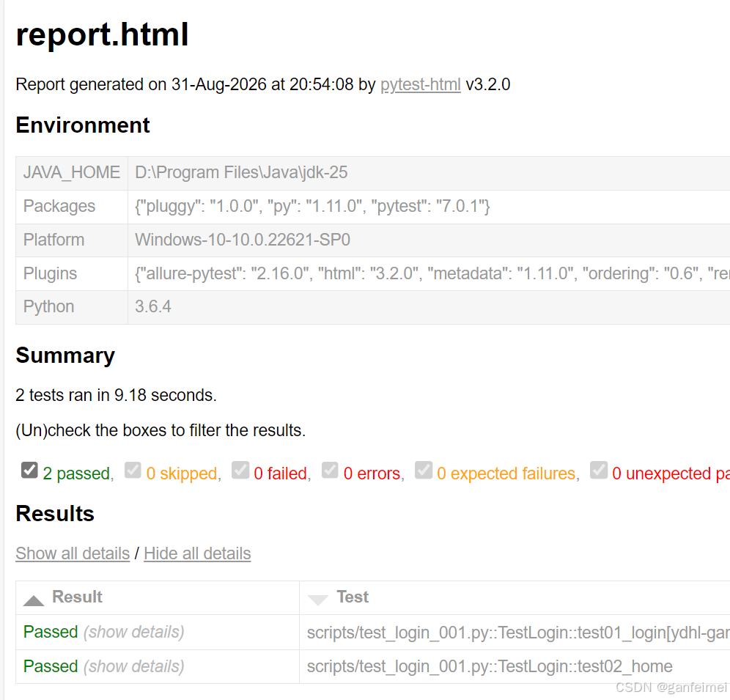This screenshot has width=730, height=700.
Task: Click the ascending sort arrow beside Result
Action: pos(34,601)
